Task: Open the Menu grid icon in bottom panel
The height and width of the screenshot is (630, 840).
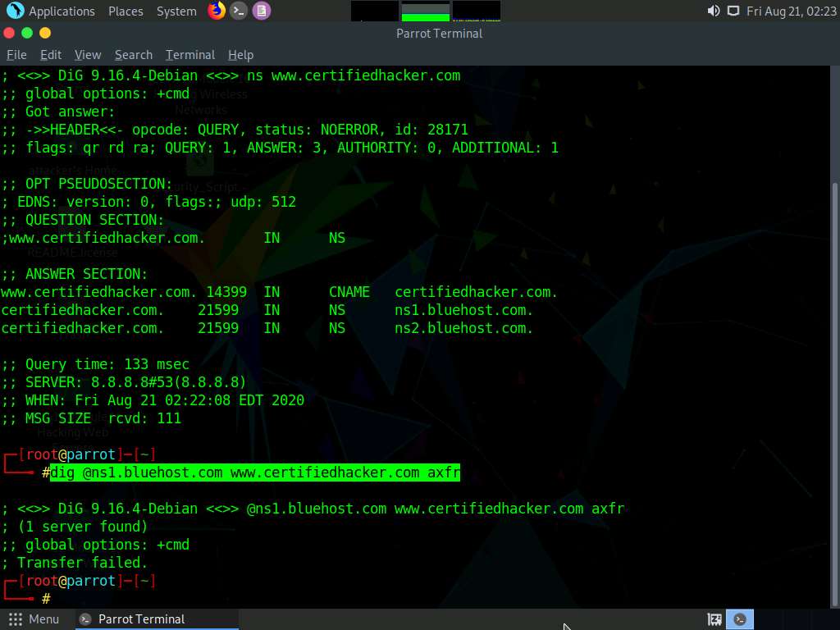Action: point(16,619)
